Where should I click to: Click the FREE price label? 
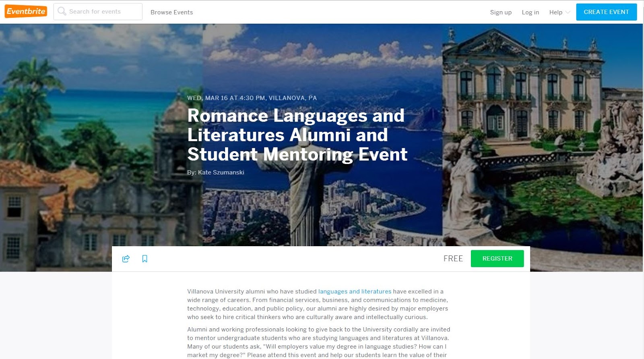(453, 259)
